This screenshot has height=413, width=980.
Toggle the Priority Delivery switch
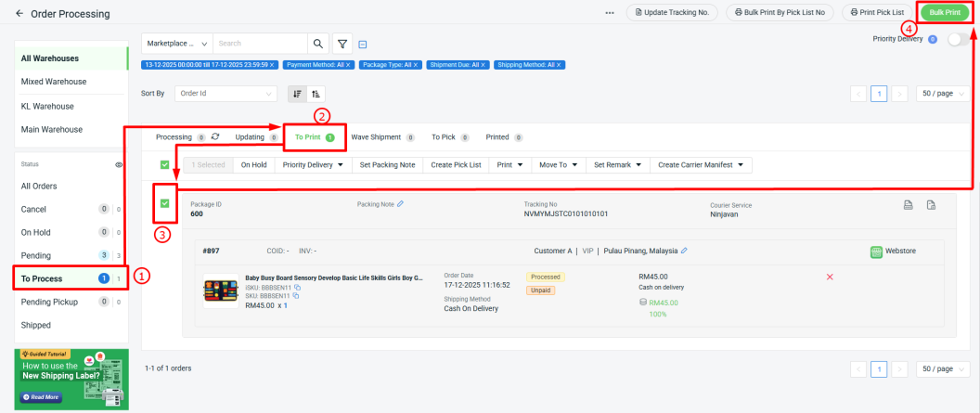point(957,39)
